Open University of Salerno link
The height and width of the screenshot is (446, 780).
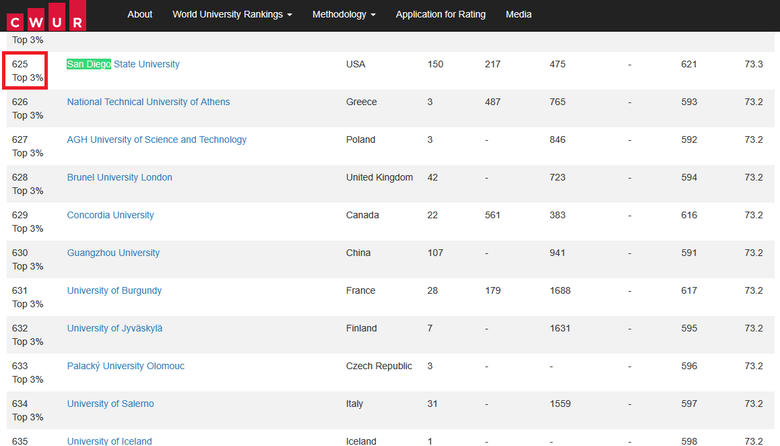110,404
